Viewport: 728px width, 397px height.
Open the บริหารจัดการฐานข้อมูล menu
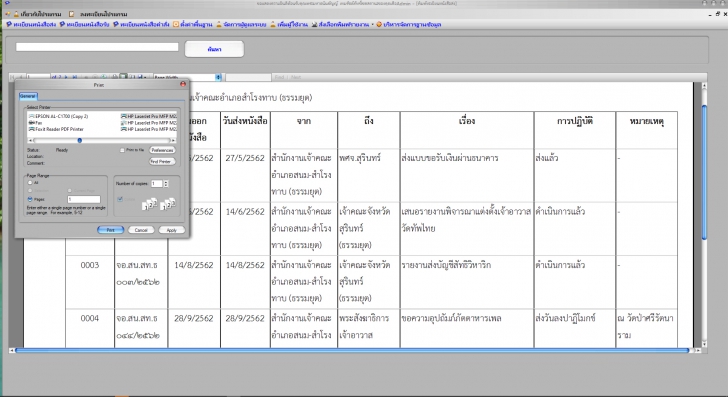tap(409, 24)
